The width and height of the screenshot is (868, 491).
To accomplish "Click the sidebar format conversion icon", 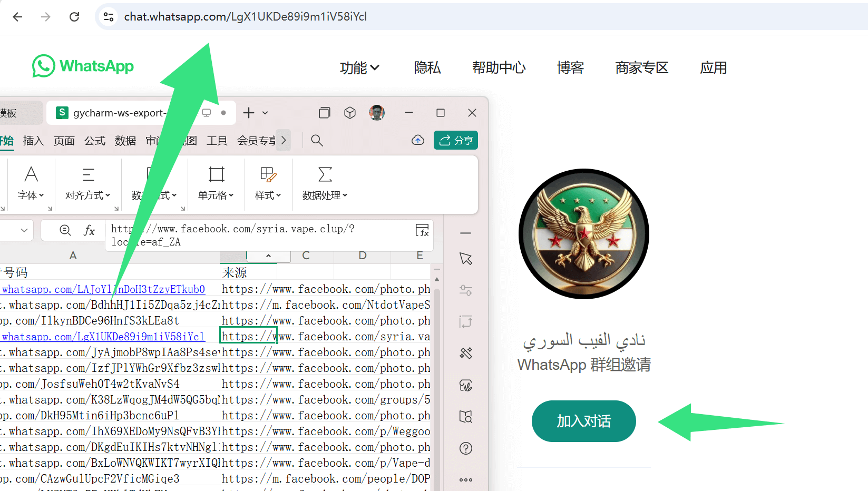I will click(x=465, y=322).
